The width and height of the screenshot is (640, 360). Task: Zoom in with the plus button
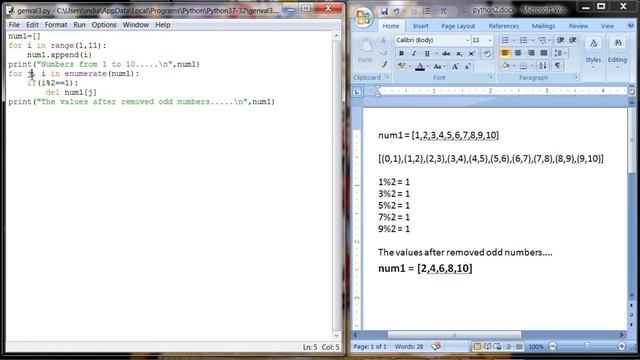(x=621, y=346)
